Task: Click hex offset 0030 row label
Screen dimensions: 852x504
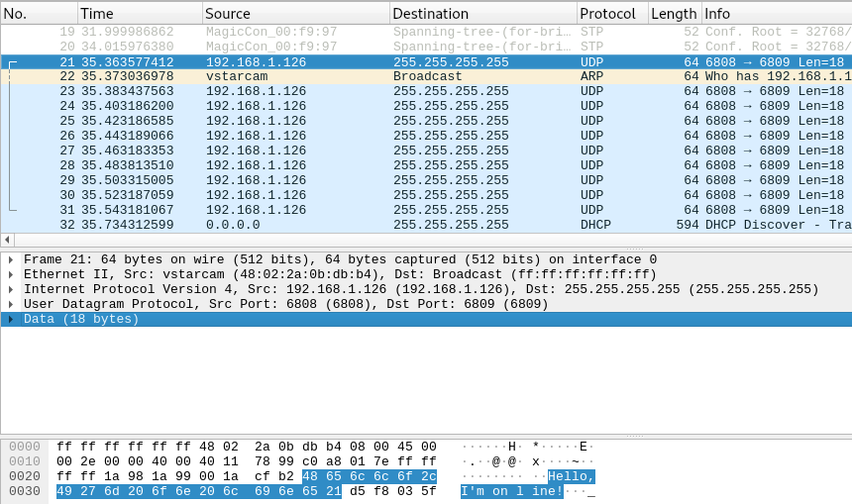Action: (x=25, y=491)
